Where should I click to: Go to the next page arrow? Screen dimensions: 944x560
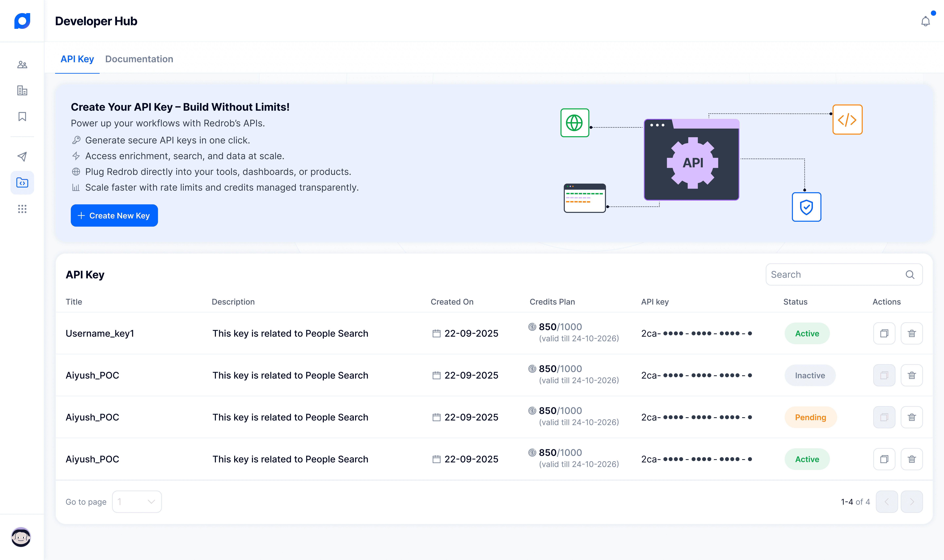point(912,502)
